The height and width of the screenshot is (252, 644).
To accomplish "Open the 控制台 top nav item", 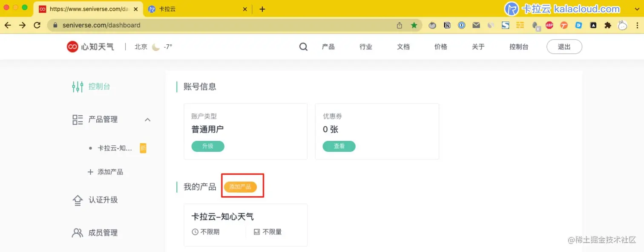I will [519, 47].
